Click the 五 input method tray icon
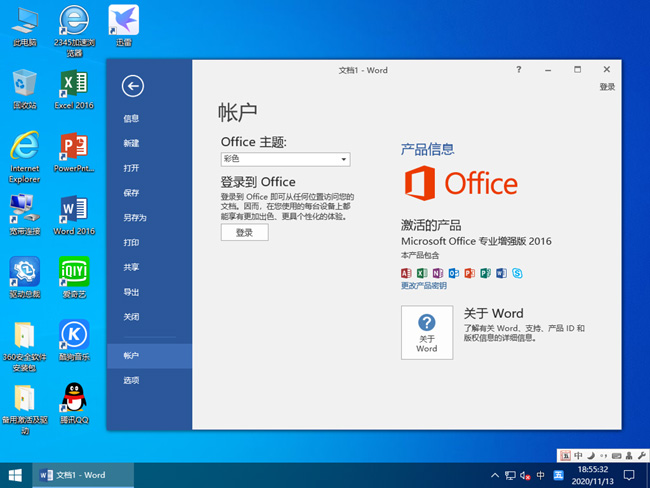Viewport: 650px width, 488px height. 558,475
